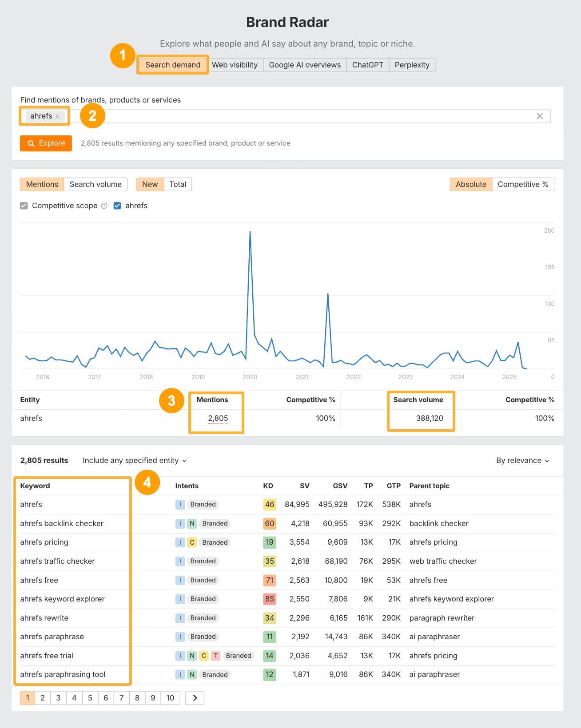Open the Search demand tab
Viewport: 581px width, 728px height.
point(173,65)
